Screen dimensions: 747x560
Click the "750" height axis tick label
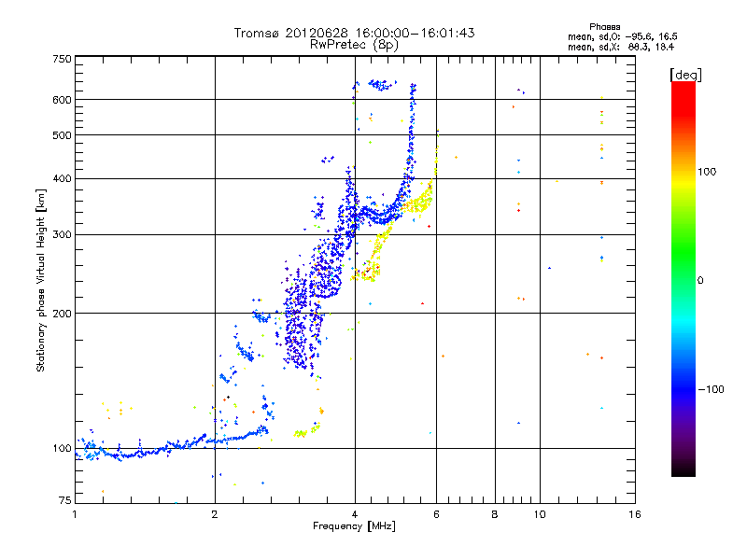[63, 59]
